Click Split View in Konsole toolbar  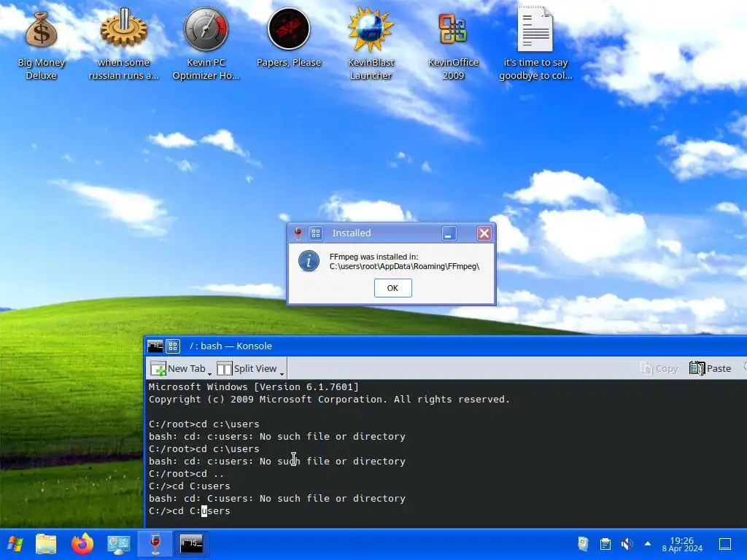[247, 368]
